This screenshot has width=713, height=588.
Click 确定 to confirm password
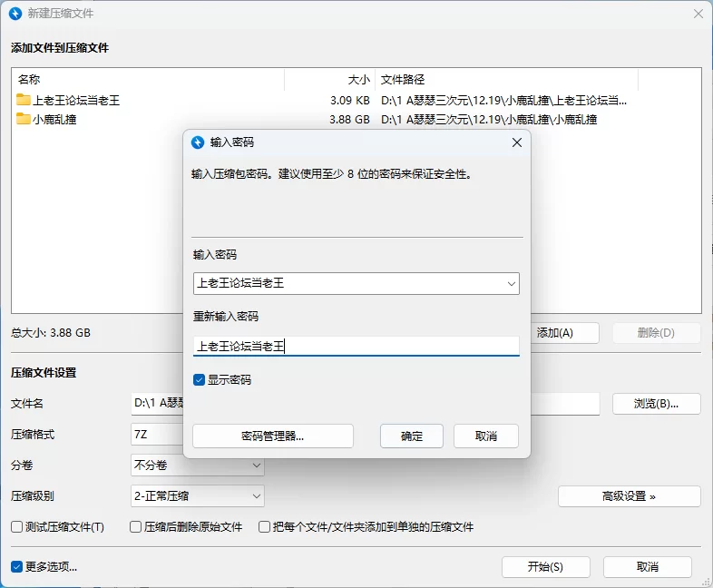412,436
